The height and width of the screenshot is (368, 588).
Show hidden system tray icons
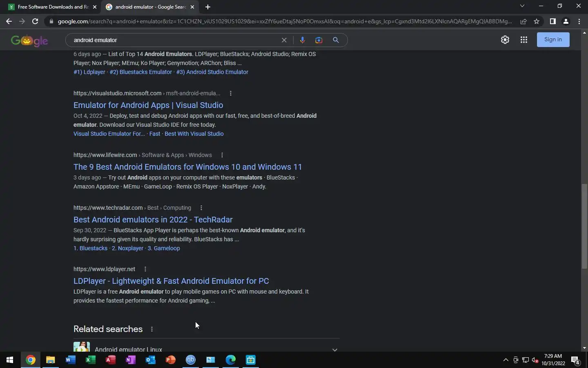(x=506, y=360)
